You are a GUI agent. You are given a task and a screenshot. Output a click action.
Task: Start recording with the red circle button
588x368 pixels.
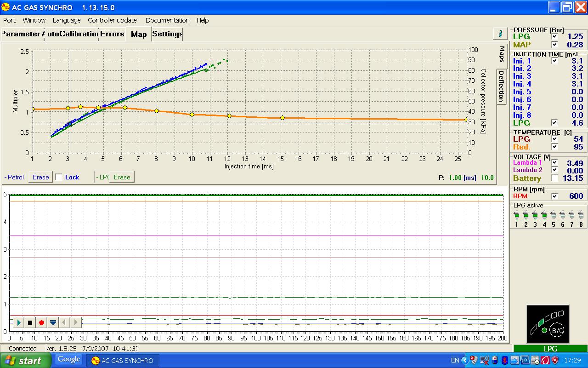tap(42, 323)
